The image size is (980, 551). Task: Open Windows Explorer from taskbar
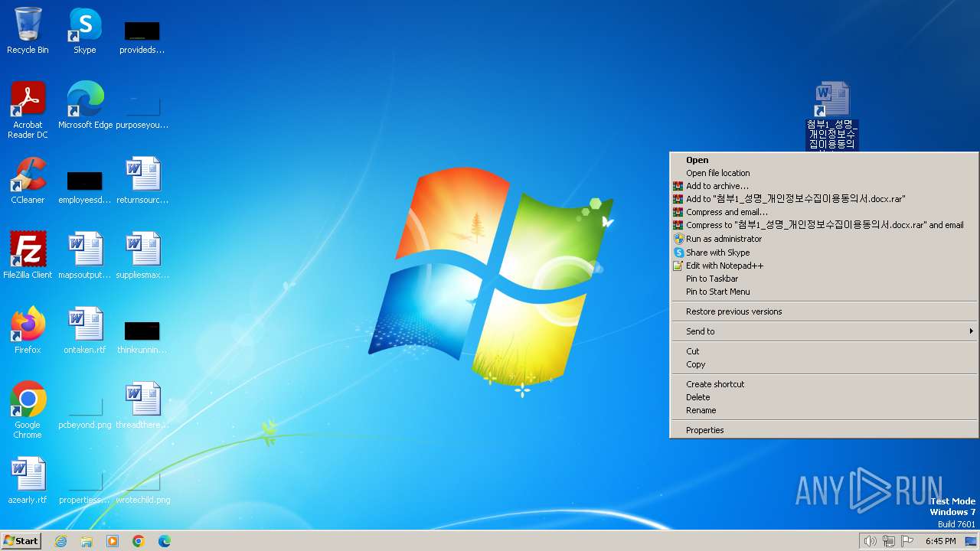coord(87,541)
